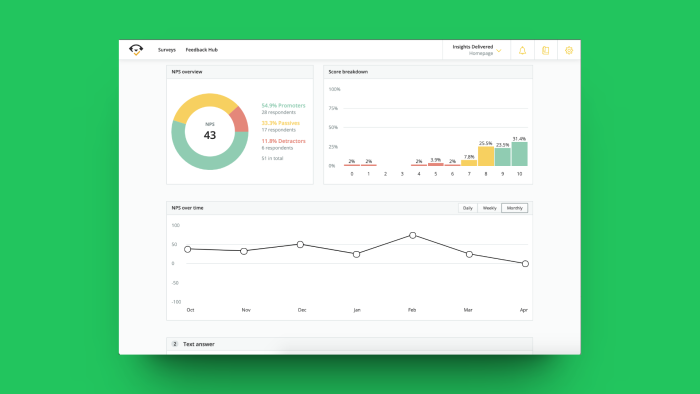
Task: Click the Survicate logo icon
Action: pos(136,50)
